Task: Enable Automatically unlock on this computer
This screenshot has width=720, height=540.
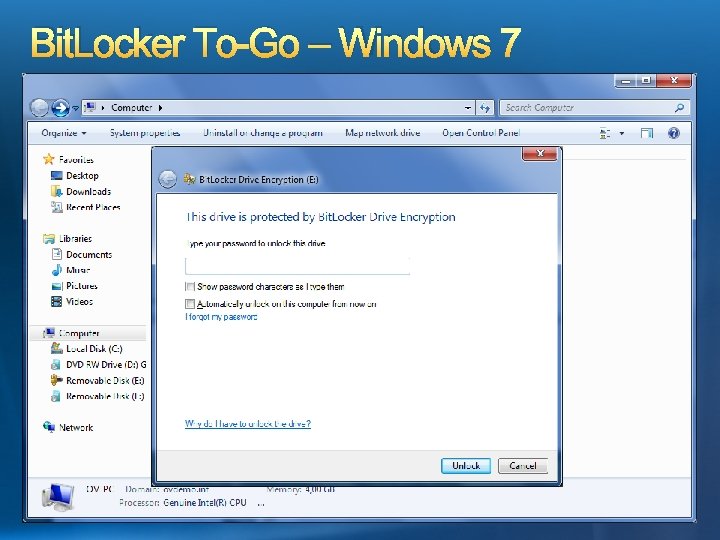Action: coord(190,304)
